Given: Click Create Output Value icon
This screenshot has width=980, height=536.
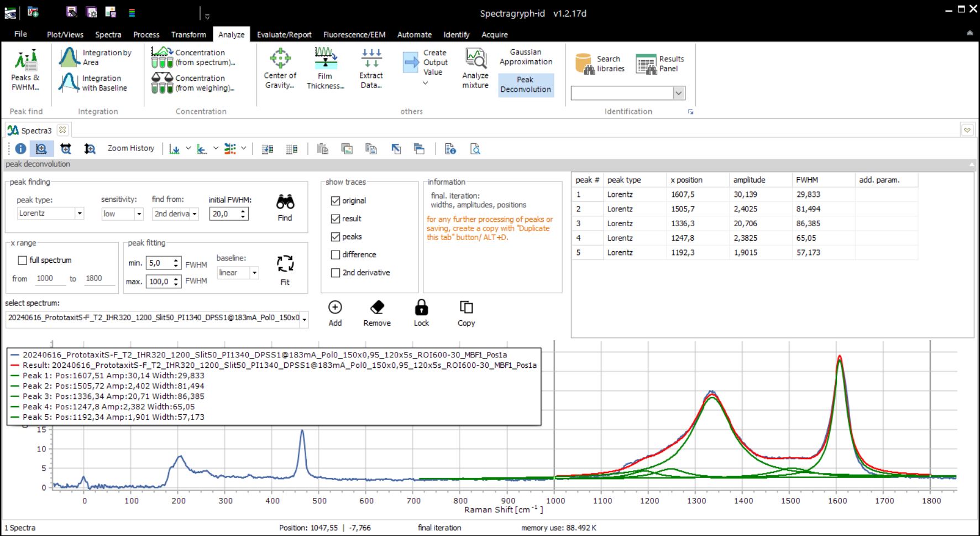Looking at the screenshot, I should pos(411,62).
